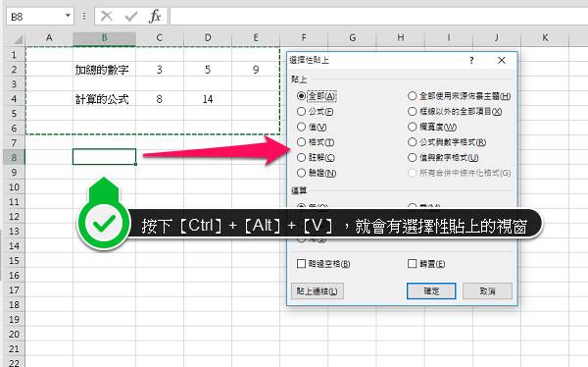588x367 pixels.
Task: Select cell D4 containing 14
Action: tap(208, 99)
